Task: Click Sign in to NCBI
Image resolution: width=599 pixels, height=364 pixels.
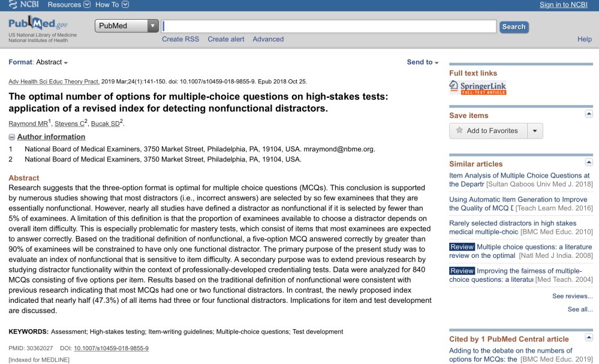Action: coord(565,5)
